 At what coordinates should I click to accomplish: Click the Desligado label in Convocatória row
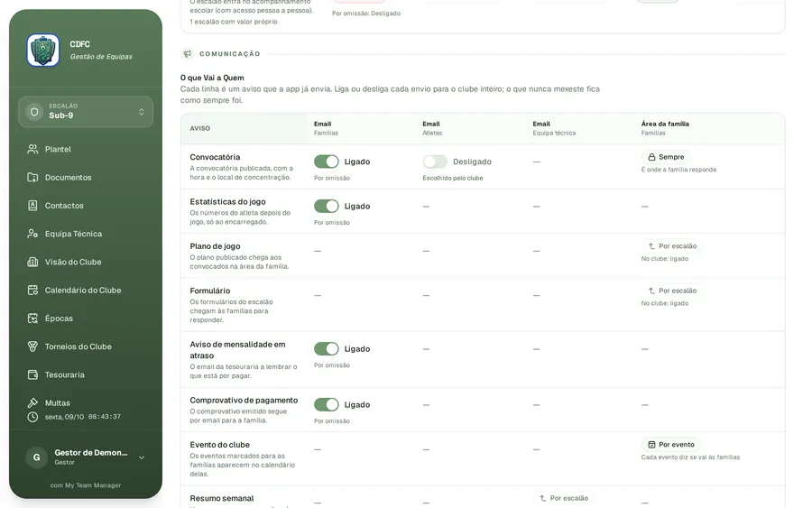[x=472, y=162]
